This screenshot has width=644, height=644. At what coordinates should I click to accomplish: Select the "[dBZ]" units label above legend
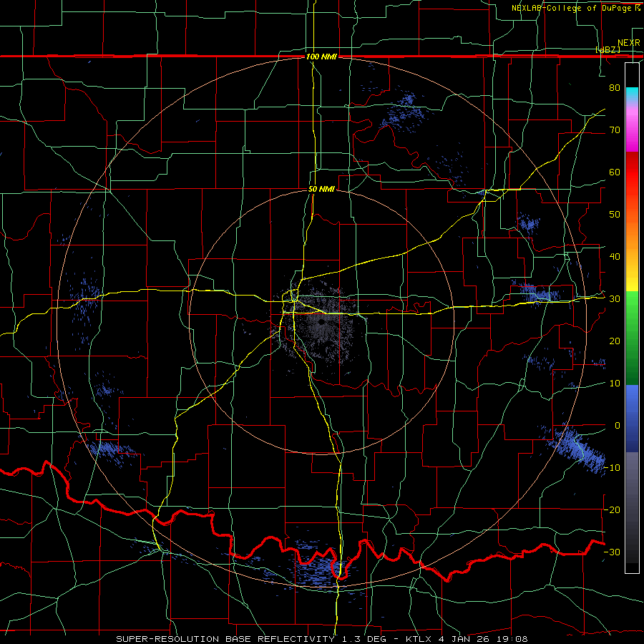pyautogui.click(x=608, y=49)
